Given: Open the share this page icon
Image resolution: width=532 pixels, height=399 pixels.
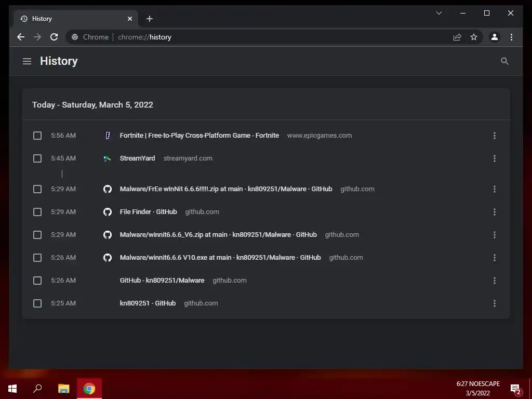Looking at the screenshot, I should point(457,37).
